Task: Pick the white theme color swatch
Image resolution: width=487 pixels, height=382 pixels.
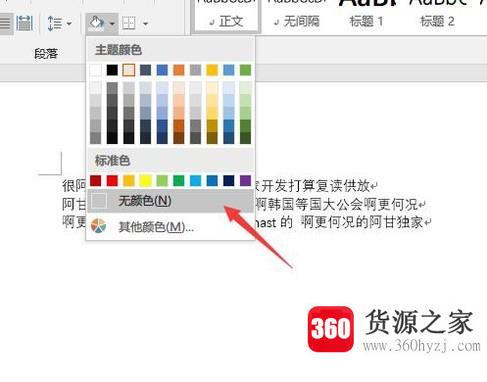Action: 96,70
